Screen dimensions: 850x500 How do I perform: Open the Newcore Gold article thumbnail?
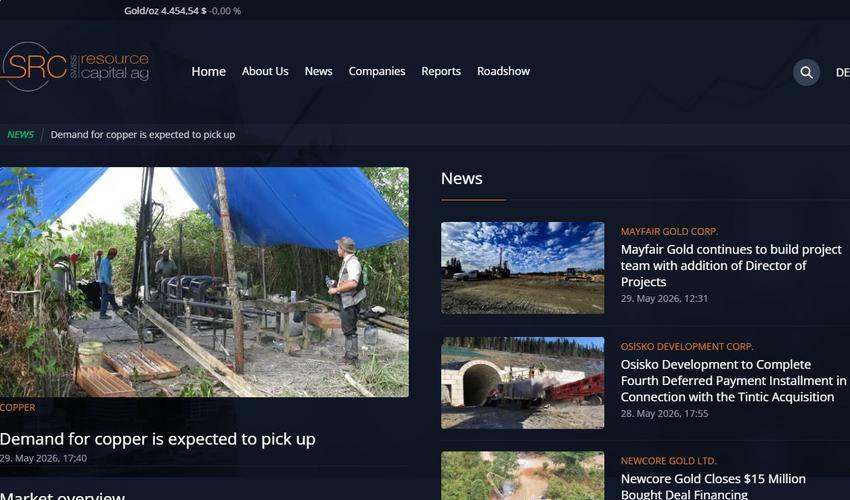point(523,476)
